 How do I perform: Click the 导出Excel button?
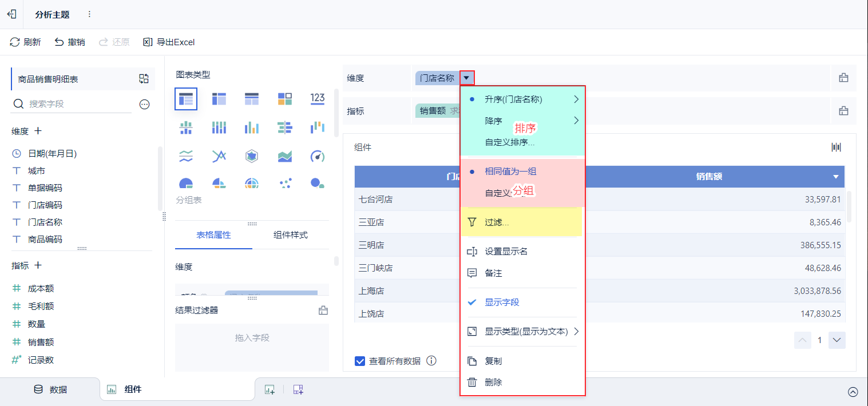(x=168, y=42)
